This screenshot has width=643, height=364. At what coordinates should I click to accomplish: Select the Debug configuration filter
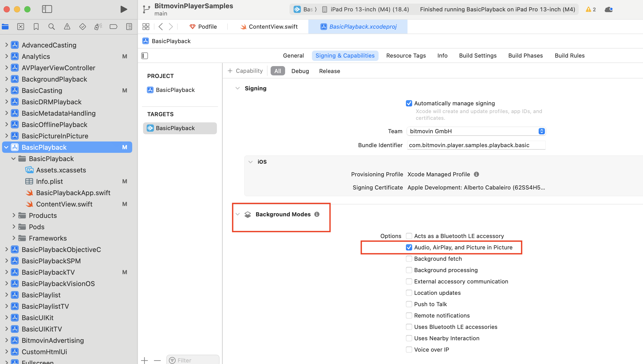click(x=300, y=71)
